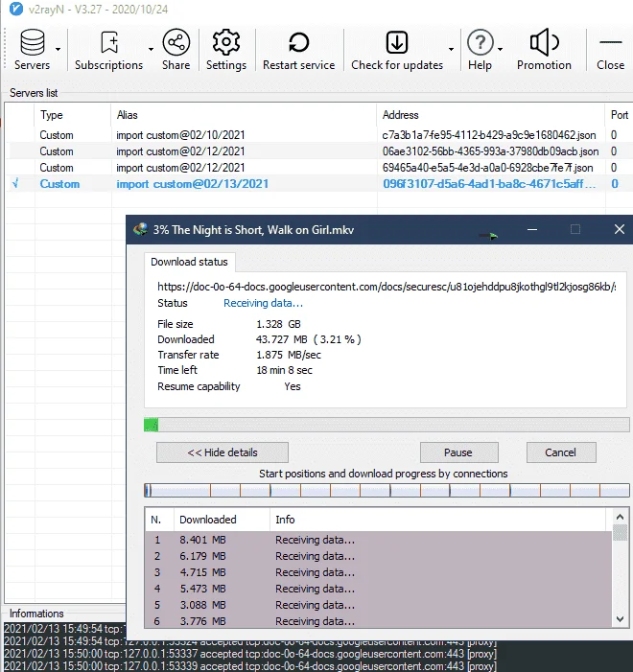Click the Resume capability Yes value
This screenshot has width=633, height=672.
[293, 386]
